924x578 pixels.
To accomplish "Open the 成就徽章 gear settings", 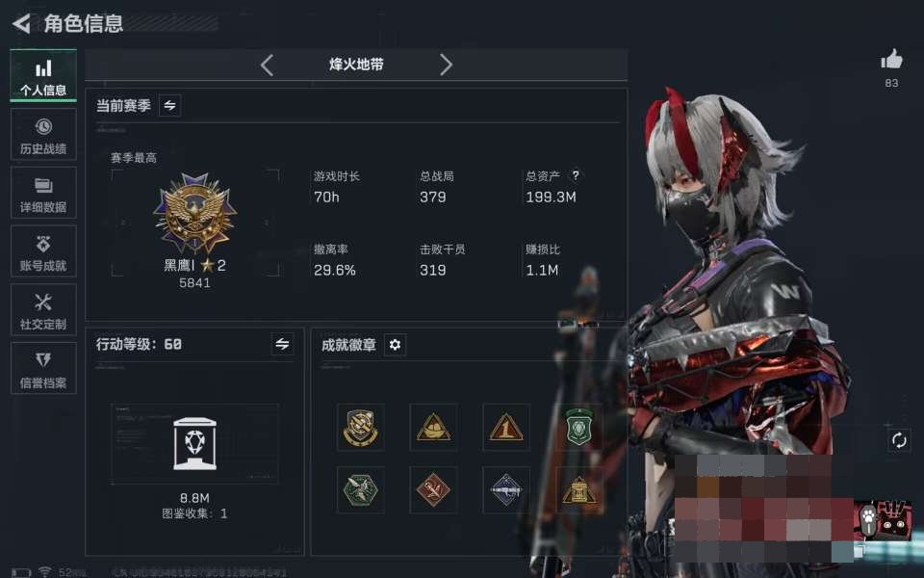I will [395, 345].
